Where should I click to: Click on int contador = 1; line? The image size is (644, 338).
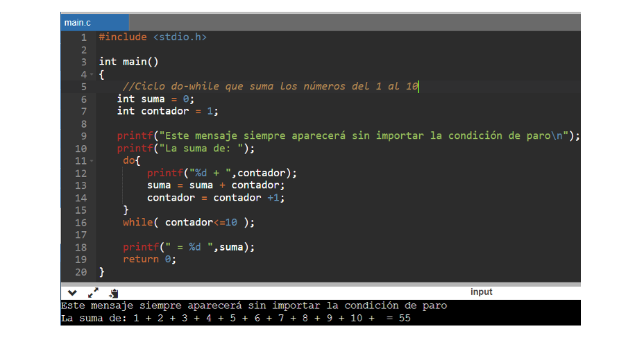click(x=167, y=111)
